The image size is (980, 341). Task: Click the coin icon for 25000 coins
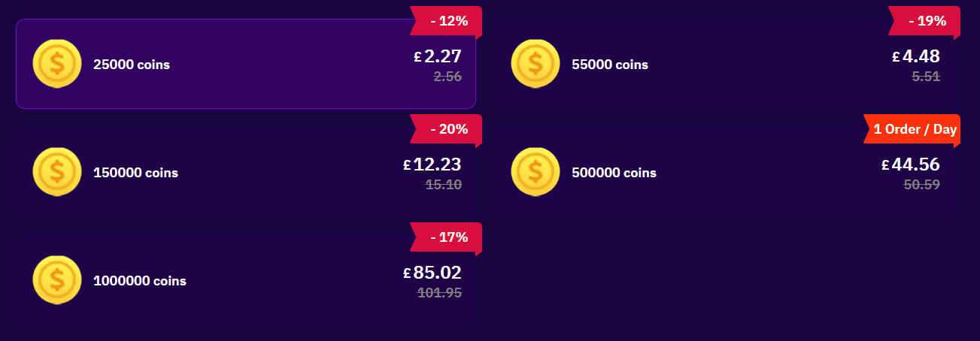[x=57, y=64]
